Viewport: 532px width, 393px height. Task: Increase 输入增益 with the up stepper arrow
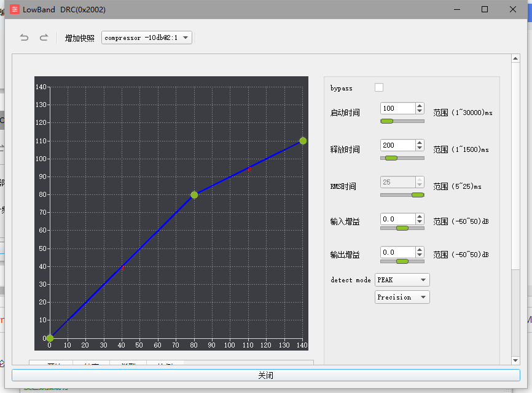pos(420,216)
